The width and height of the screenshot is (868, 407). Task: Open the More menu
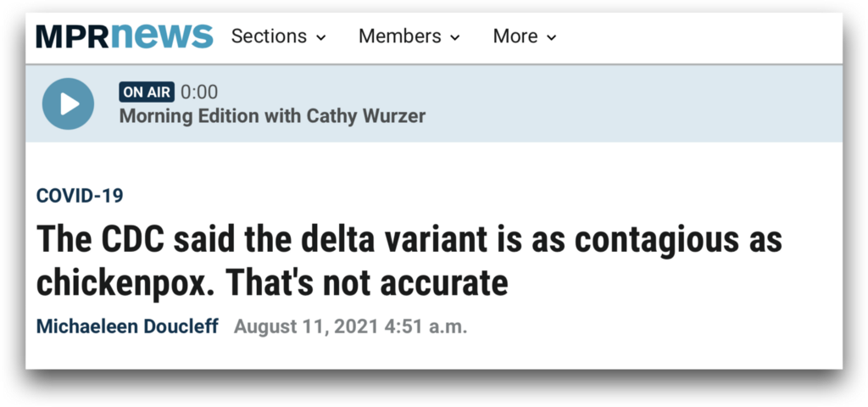click(515, 36)
